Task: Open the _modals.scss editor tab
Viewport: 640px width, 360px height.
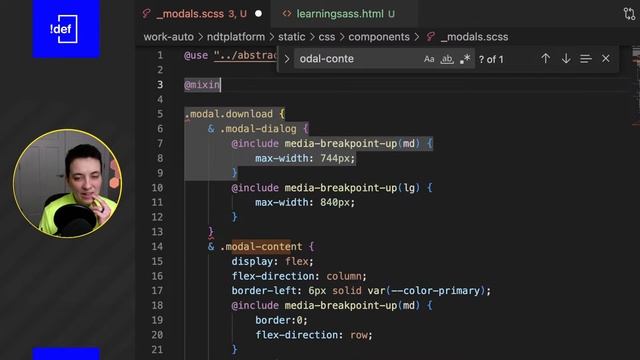Action: point(203,14)
